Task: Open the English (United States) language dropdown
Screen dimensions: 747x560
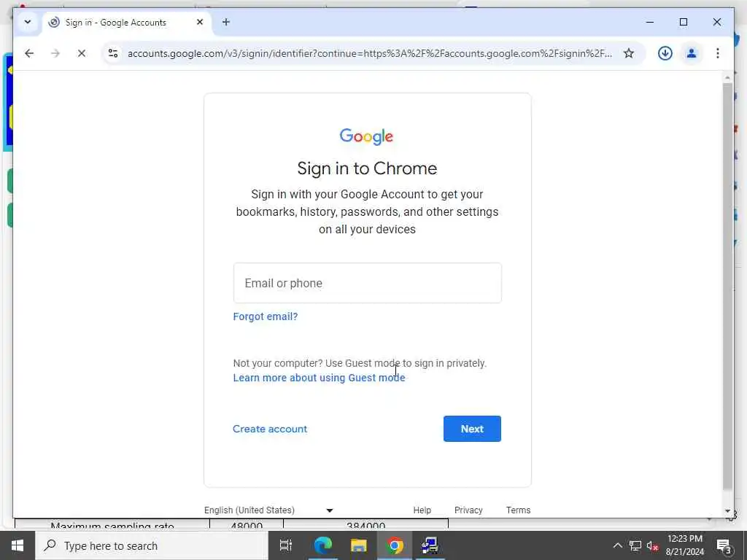Action: coord(268,510)
